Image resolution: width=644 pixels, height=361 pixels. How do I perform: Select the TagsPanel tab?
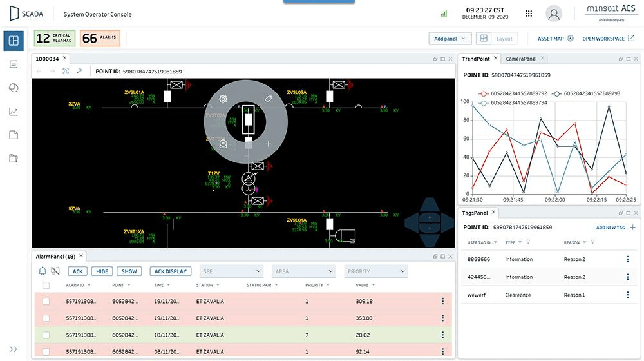click(475, 213)
